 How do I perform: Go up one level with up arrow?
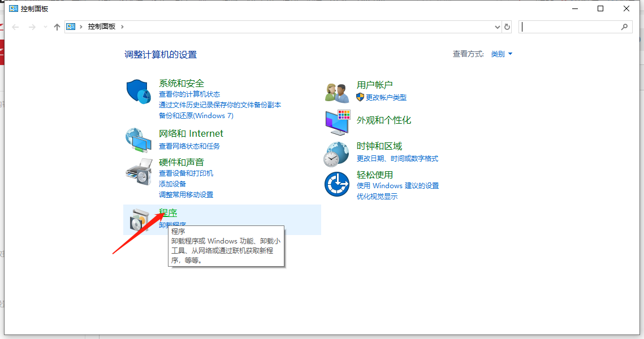tap(57, 27)
